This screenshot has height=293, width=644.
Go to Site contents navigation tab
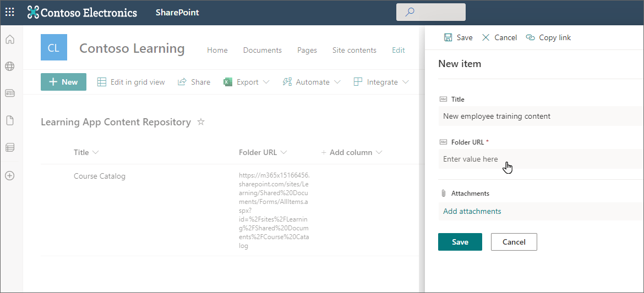[x=354, y=50]
